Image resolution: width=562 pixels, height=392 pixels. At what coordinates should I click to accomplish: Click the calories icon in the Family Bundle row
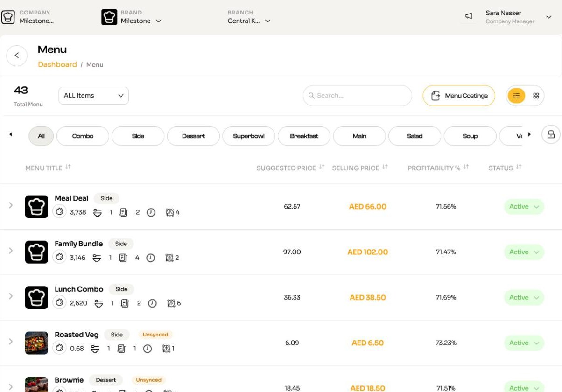tap(59, 257)
